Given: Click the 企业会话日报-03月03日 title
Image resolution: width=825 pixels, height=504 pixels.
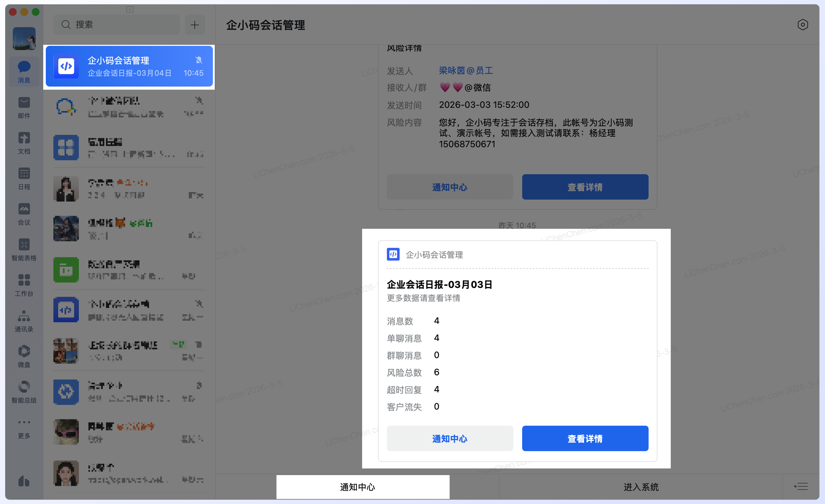Looking at the screenshot, I should 439,284.
